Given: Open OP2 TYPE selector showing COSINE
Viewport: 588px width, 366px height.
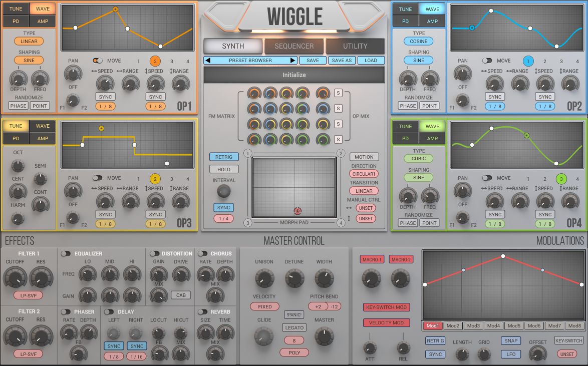Looking at the screenshot, I should pyautogui.click(x=419, y=41).
